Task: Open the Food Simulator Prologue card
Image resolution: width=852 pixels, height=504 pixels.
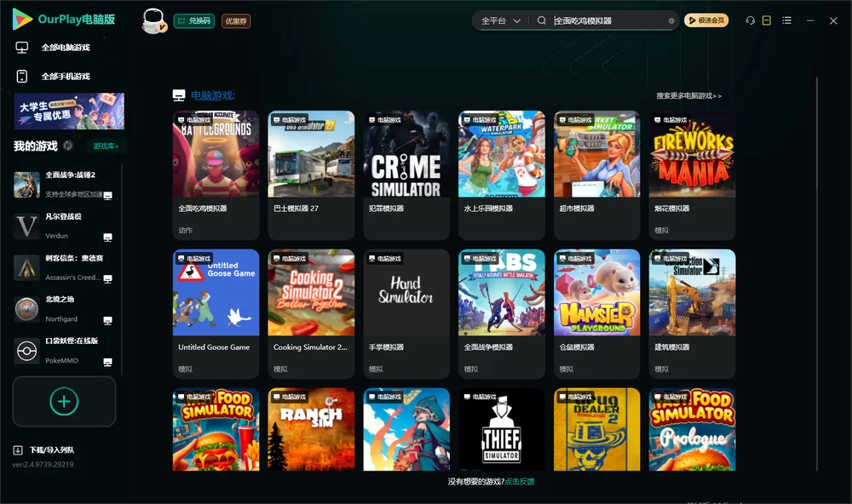Action: (692, 429)
